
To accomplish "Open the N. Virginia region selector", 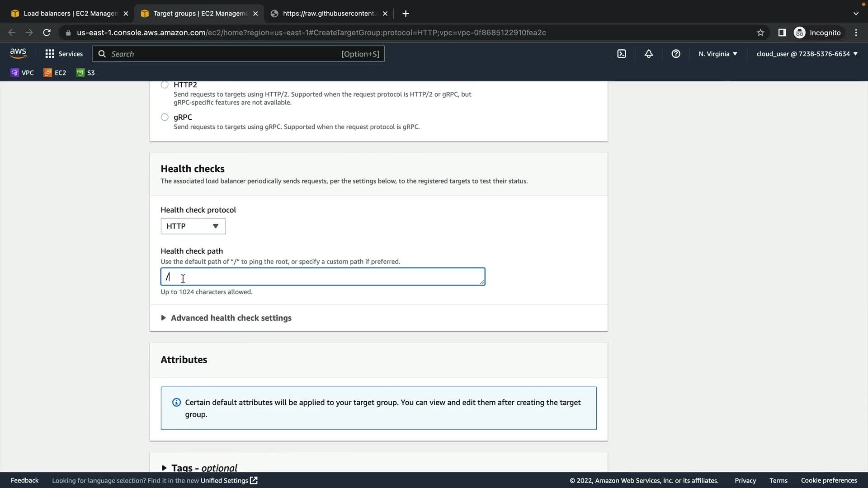I will (x=717, y=54).
